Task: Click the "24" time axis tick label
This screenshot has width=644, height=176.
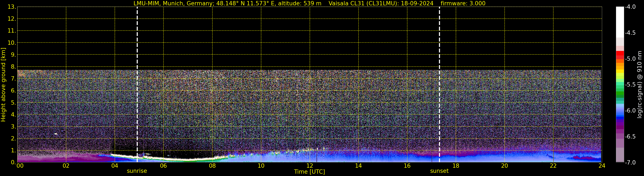Action: click(x=602, y=166)
